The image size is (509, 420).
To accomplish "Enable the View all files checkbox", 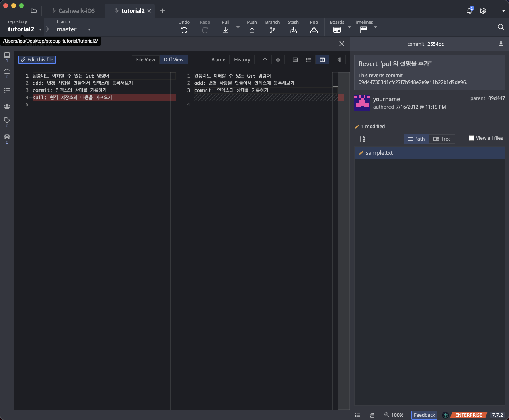I will (x=472, y=138).
